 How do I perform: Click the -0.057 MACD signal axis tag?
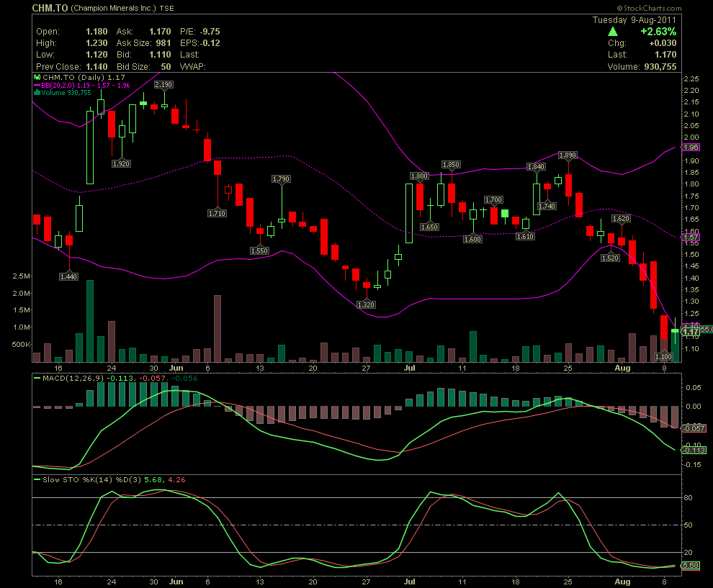(x=694, y=428)
